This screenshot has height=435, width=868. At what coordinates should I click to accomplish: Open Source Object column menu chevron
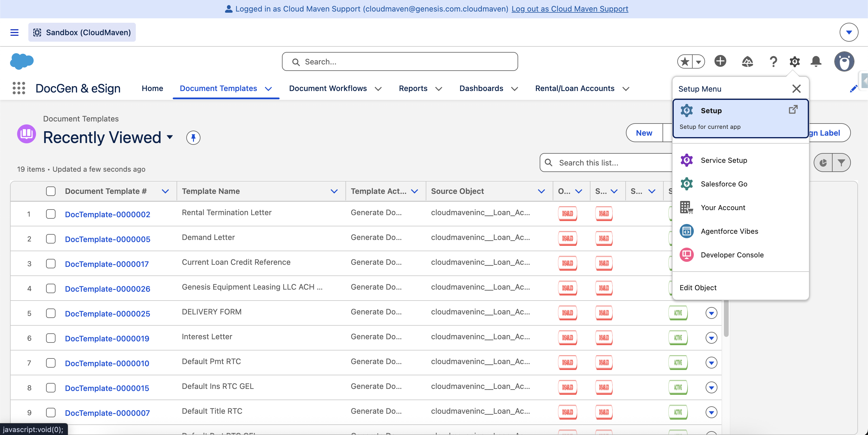[541, 191]
